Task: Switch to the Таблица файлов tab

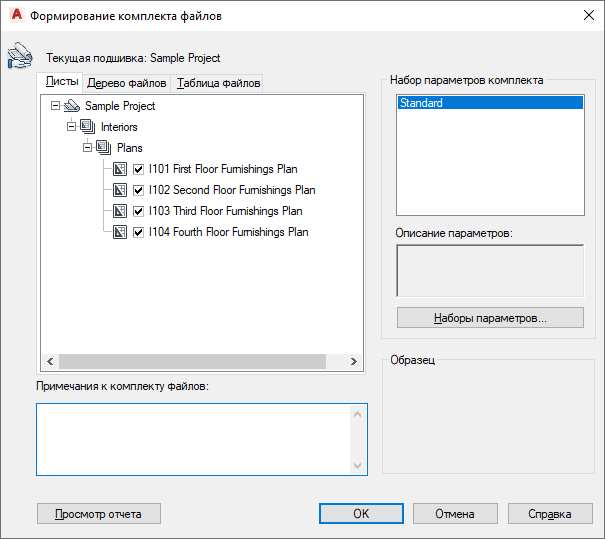Action: tap(218, 83)
